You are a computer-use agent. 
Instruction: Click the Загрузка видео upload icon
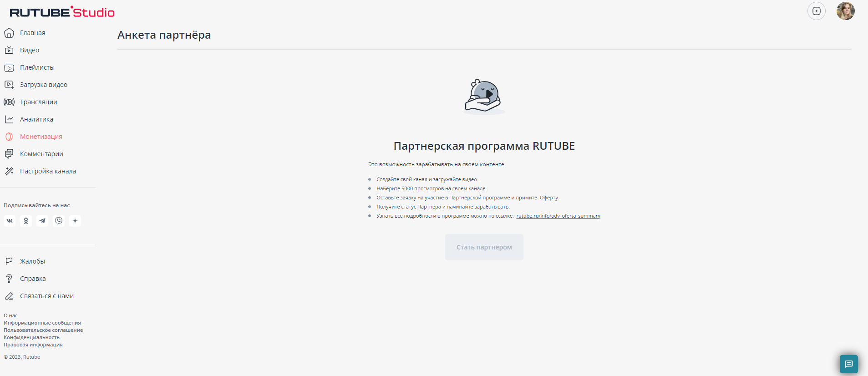pos(9,85)
